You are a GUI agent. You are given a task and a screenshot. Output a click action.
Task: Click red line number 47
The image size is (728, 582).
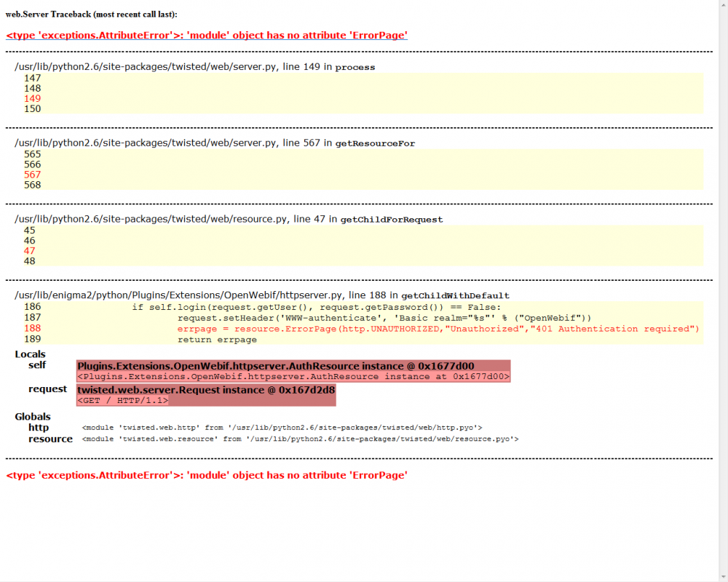(x=29, y=250)
